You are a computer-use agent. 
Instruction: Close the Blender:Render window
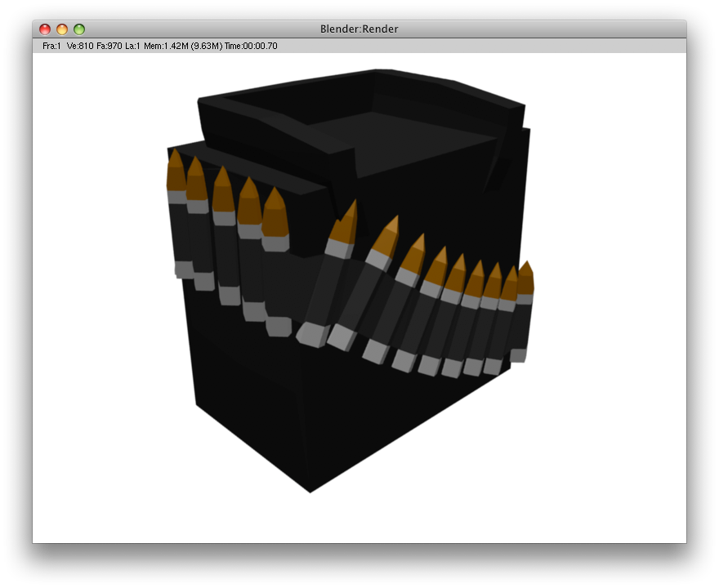point(45,29)
